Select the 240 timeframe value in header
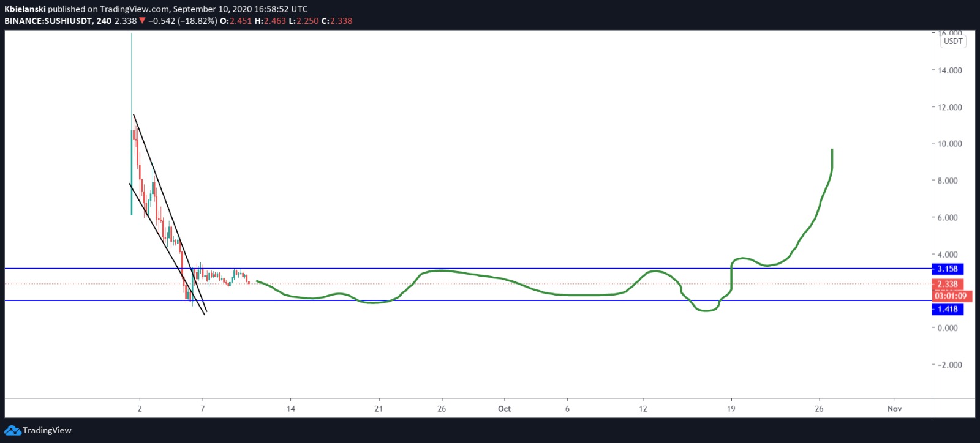Image resolution: width=980 pixels, height=443 pixels. click(104, 21)
